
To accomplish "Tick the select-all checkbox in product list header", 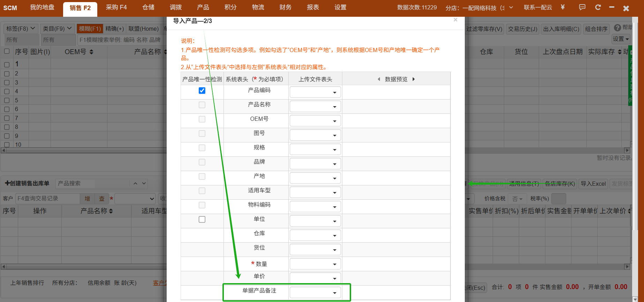I will pos(7,51).
